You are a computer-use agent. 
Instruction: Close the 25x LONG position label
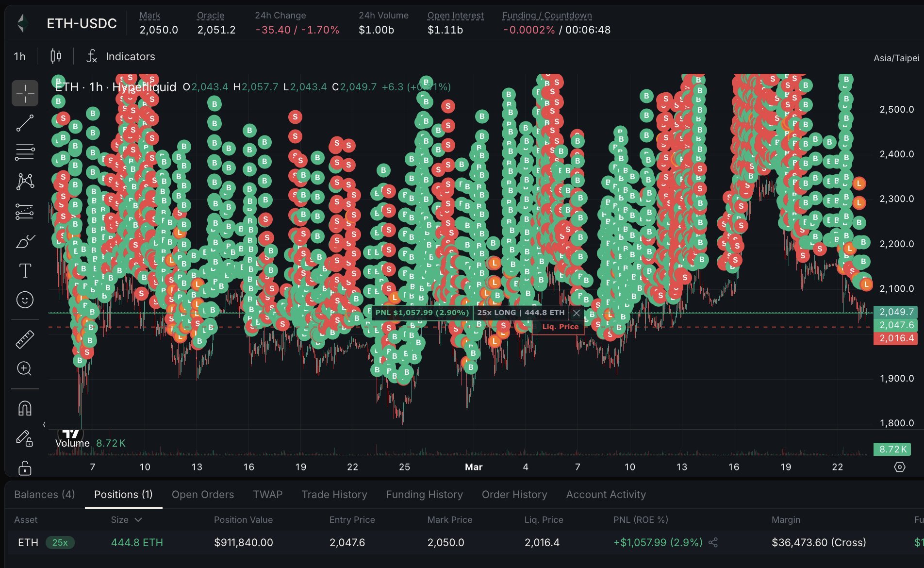pyautogui.click(x=576, y=313)
